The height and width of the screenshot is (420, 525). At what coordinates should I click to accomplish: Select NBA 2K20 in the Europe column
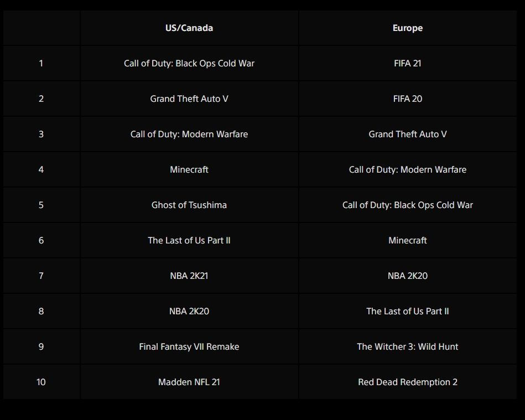pyautogui.click(x=408, y=276)
